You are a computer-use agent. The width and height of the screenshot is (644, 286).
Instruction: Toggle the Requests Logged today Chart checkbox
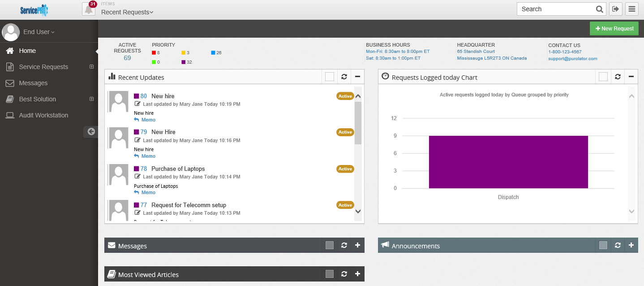(x=603, y=77)
